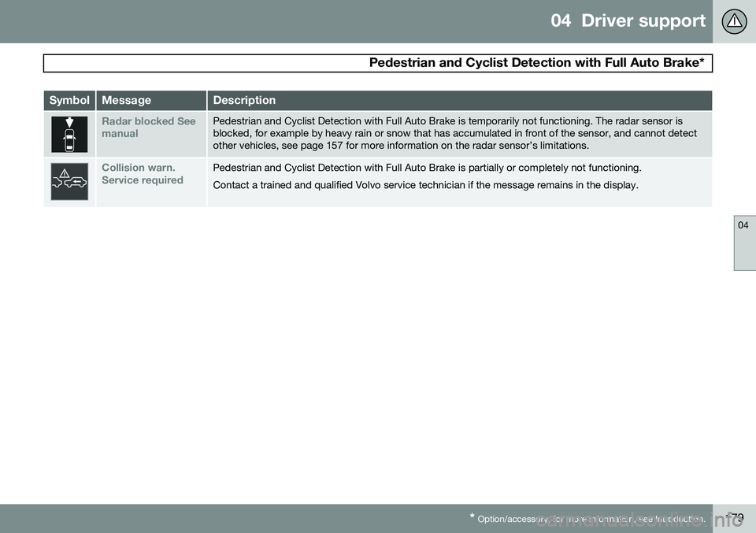756x533 pixels.
Task: Click the '04 Driver support' chapter heading
Action: pyautogui.click(x=628, y=20)
